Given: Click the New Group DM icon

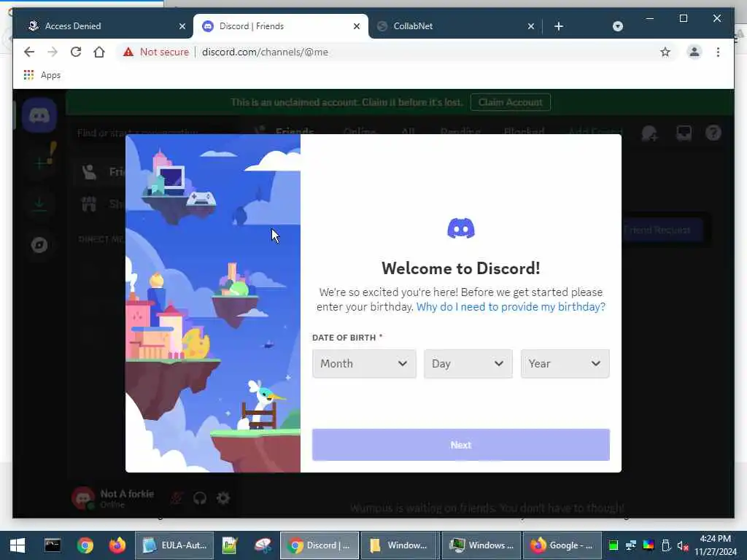Looking at the screenshot, I should pyautogui.click(x=649, y=133).
